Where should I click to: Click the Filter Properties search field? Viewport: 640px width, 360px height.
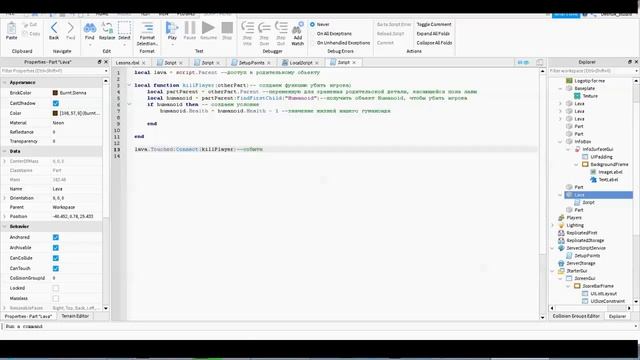pos(54,71)
